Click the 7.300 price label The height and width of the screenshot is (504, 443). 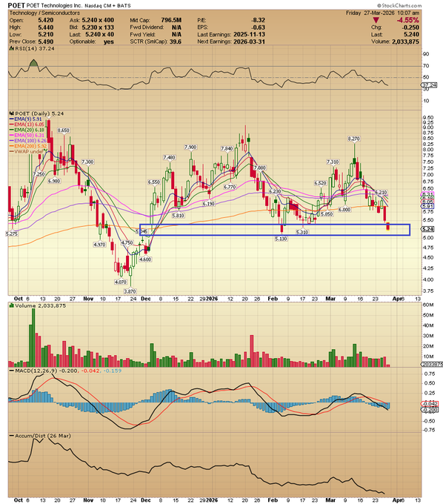pyautogui.click(x=87, y=162)
